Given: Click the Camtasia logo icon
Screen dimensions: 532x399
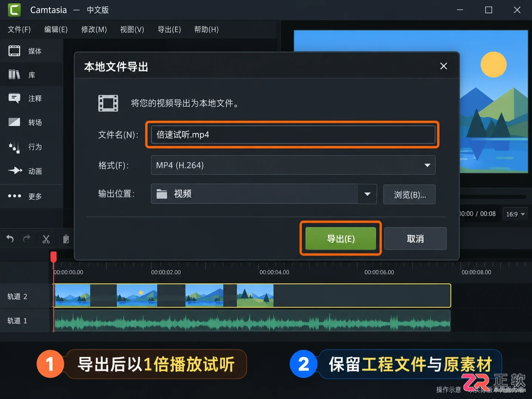Looking at the screenshot, I should click(14, 10).
